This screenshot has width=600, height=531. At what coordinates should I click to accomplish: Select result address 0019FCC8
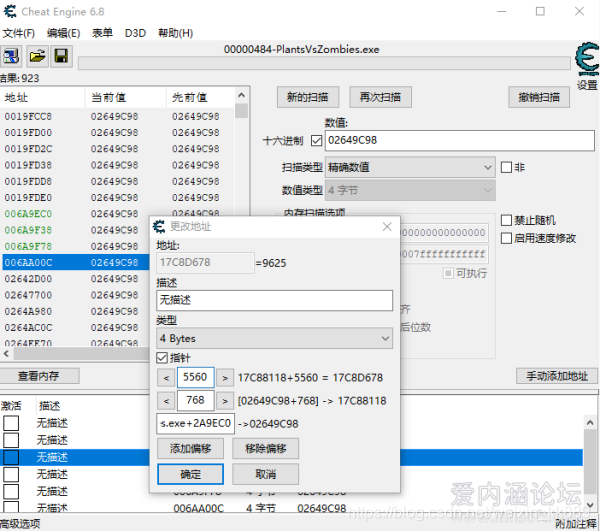[x=28, y=116]
